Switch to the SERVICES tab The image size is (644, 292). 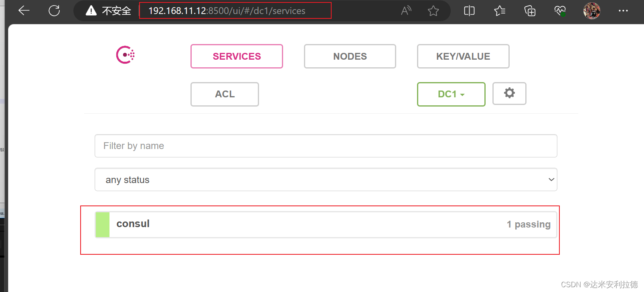click(x=237, y=56)
